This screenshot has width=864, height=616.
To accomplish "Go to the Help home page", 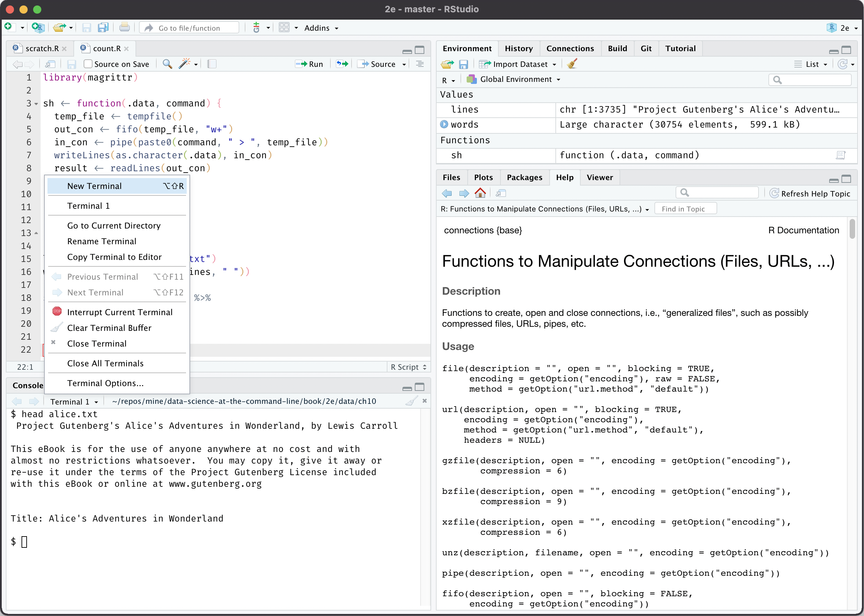I will point(480,193).
